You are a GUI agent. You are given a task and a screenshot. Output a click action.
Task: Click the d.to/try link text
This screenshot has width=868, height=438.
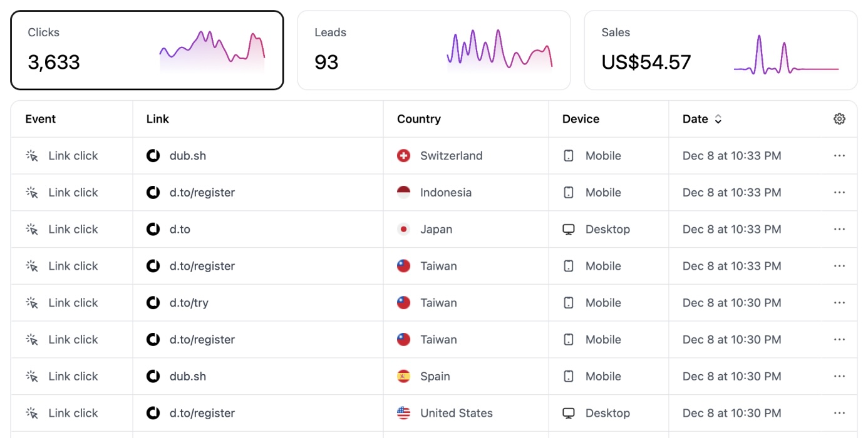click(x=188, y=302)
